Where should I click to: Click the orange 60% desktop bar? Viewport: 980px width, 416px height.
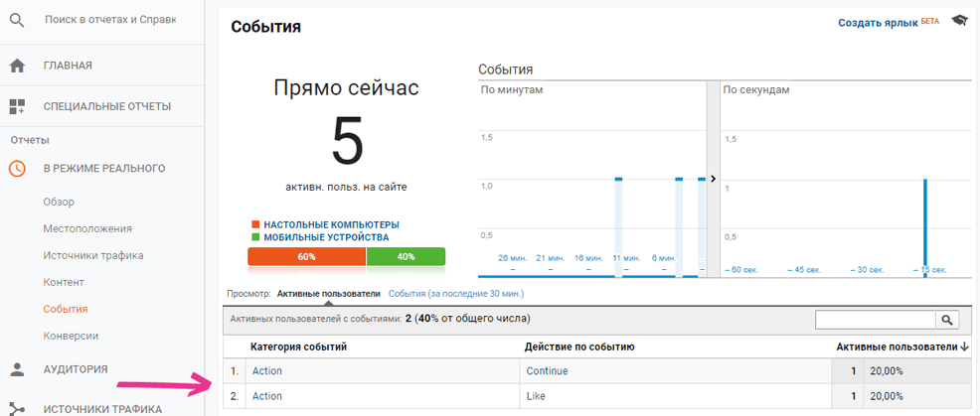pyautogui.click(x=307, y=257)
